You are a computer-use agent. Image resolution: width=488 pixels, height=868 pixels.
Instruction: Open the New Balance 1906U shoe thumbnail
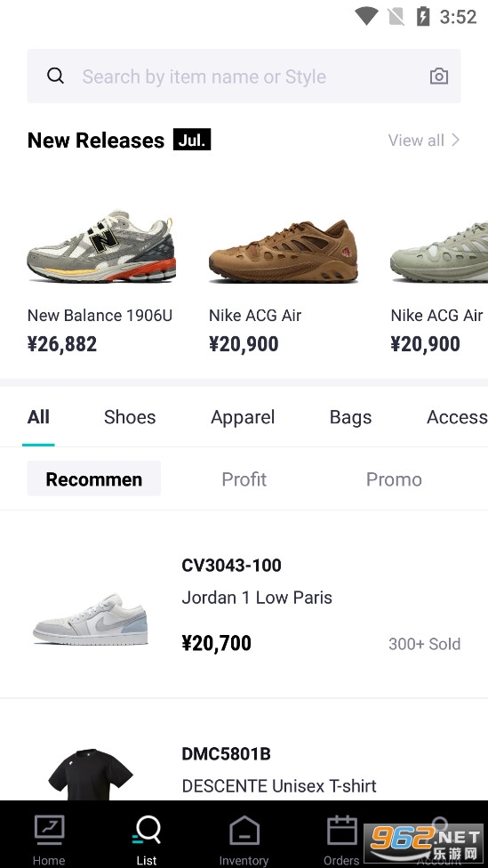tap(101, 246)
